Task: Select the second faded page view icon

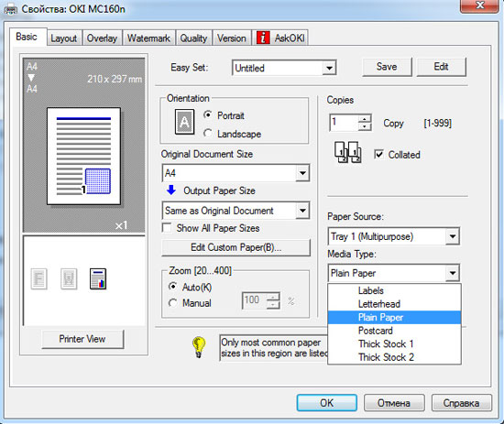Action: [69, 278]
